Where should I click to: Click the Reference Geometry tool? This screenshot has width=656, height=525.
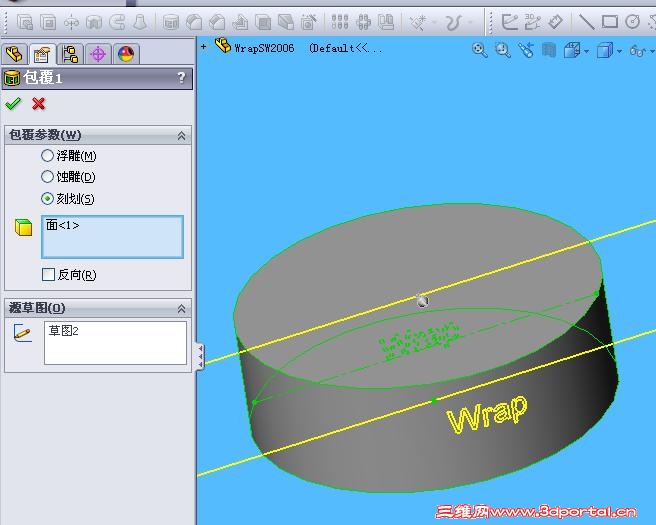pyautogui.click(x=418, y=22)
